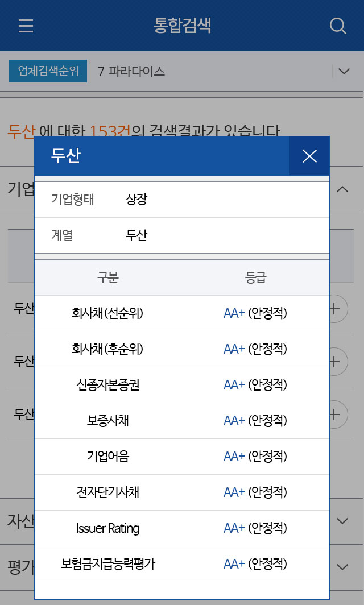Click the 계열 label
Screen dimensions: 364x605
tap(62, 235)
